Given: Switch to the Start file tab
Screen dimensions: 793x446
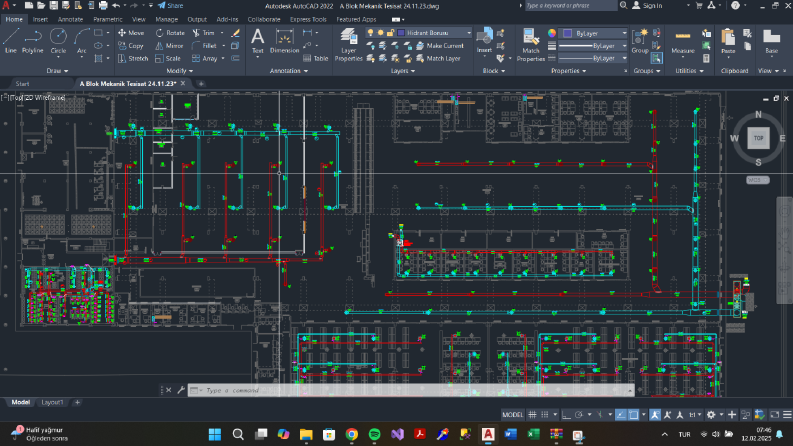Looking at the screenshot, I should (x=22, y=84).
